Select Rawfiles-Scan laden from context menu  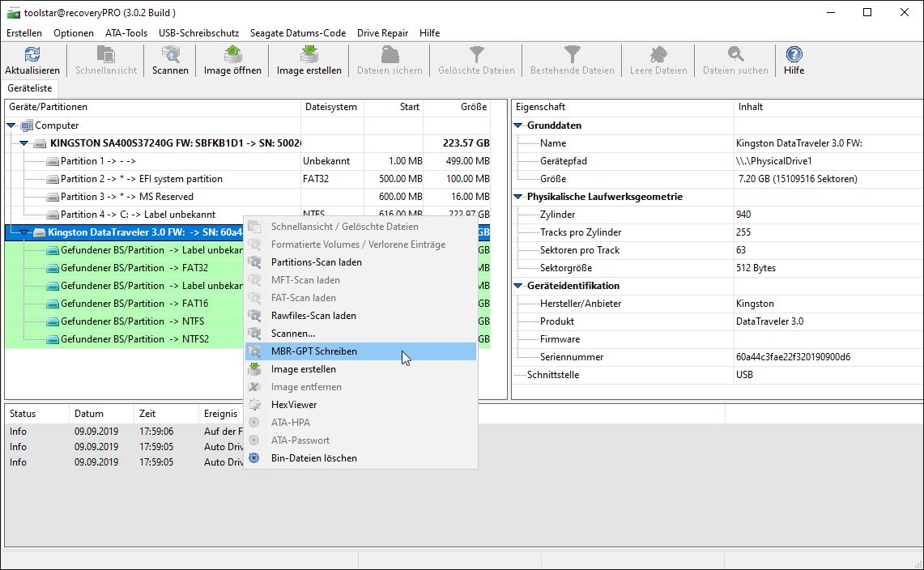pyautogui.click(x=313, y=316)
